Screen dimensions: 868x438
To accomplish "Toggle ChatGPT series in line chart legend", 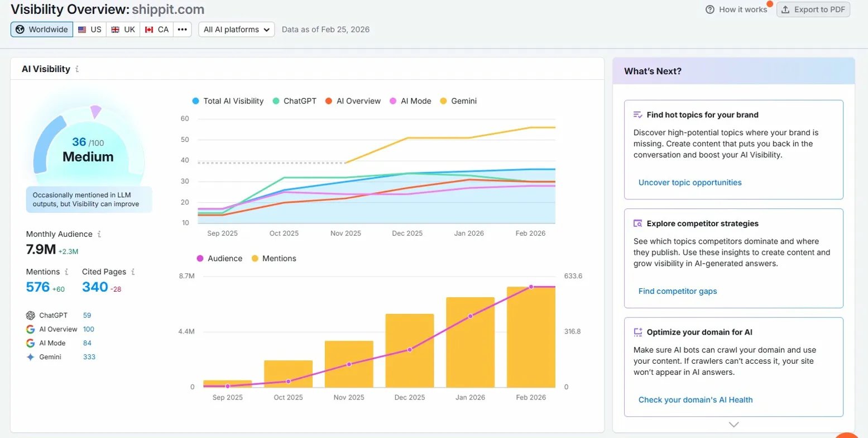I will (294, 101).
